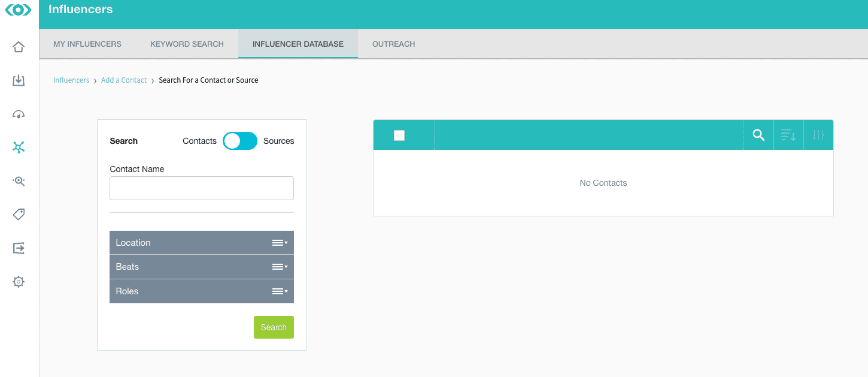
Task: Toggle the Contacts/Sources switch
Action: point(239,141)
